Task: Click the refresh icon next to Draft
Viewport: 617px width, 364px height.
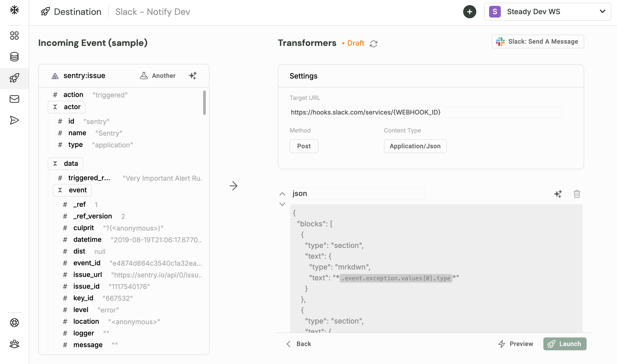Action: [373, 43]
